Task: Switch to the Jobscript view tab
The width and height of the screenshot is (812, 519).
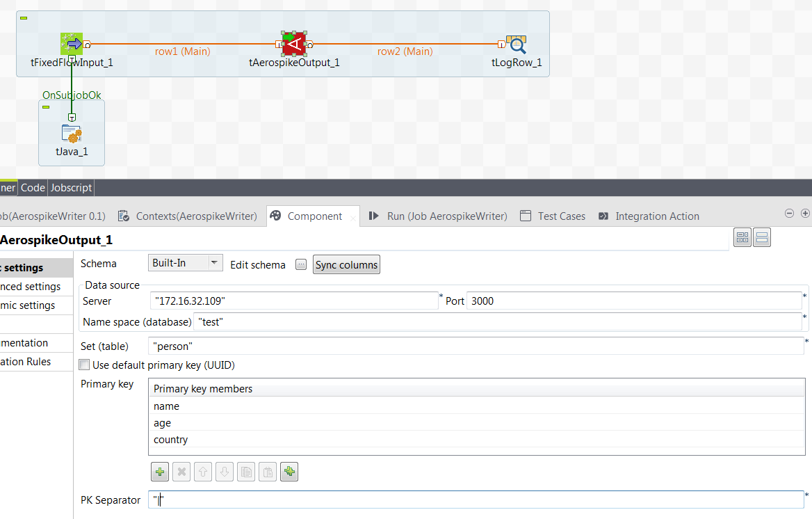Action: [x=71, y=188]
